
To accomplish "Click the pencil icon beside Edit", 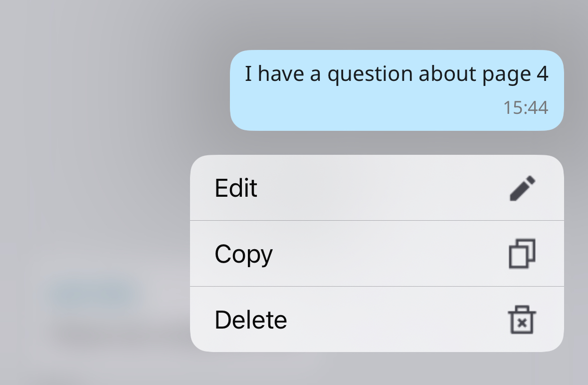I will click(x=522, y=188).
